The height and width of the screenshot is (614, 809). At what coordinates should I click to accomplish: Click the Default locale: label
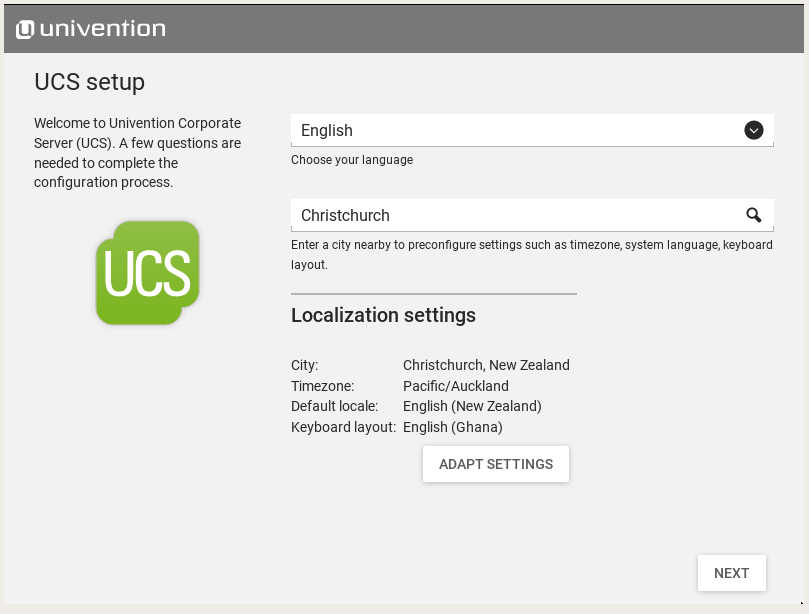[334, 406]
